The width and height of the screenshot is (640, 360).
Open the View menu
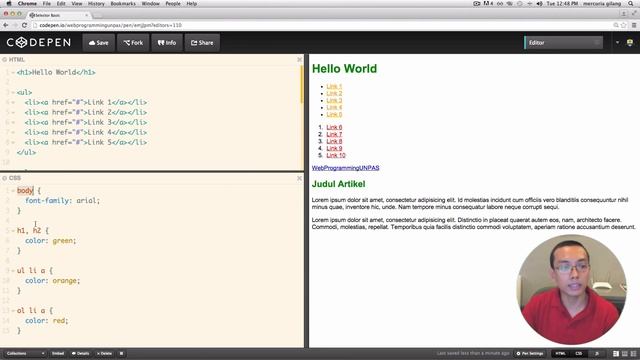(77, 3)
